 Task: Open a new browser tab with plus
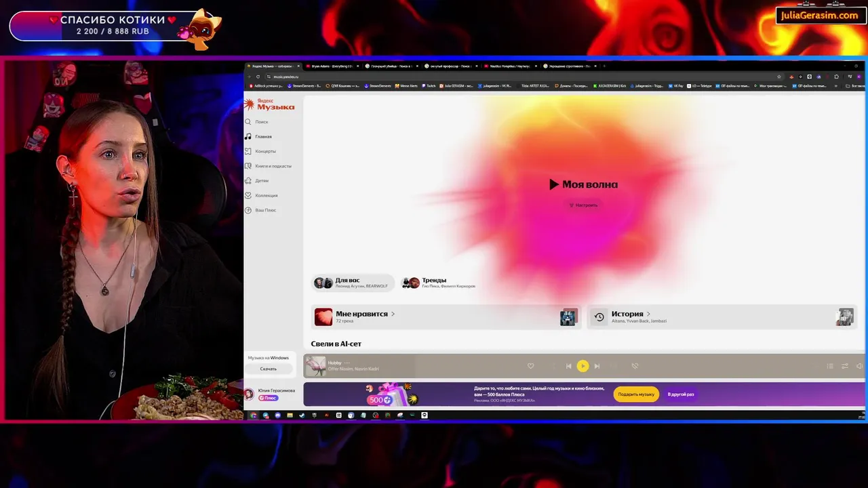(x=604, y=66)
